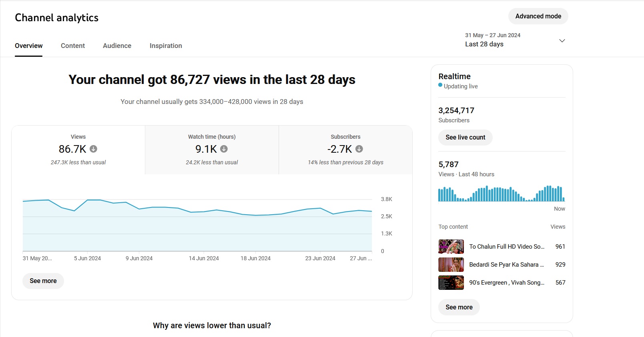Click the 3,254,717 subscribers count
Viewport: 644px width, 337px height.
(456, 110)
